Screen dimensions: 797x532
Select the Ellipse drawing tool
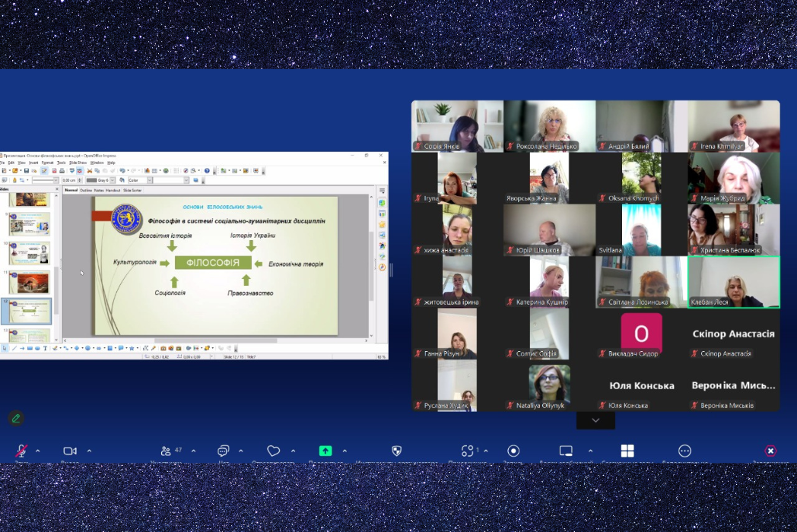tap(37, 349)
